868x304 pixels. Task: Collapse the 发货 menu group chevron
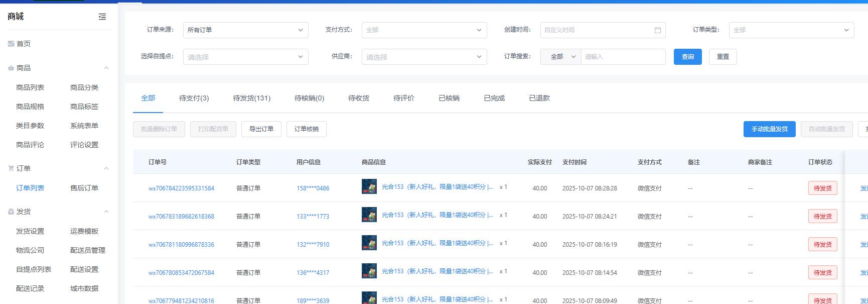(x=106, y=212)
